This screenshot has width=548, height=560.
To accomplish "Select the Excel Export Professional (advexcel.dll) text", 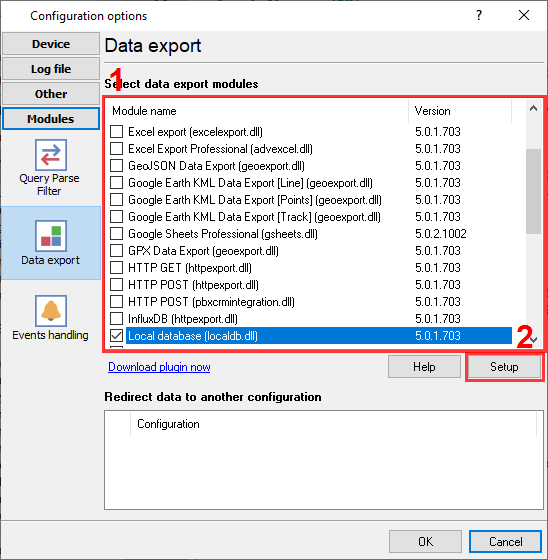I will point(220,149).
